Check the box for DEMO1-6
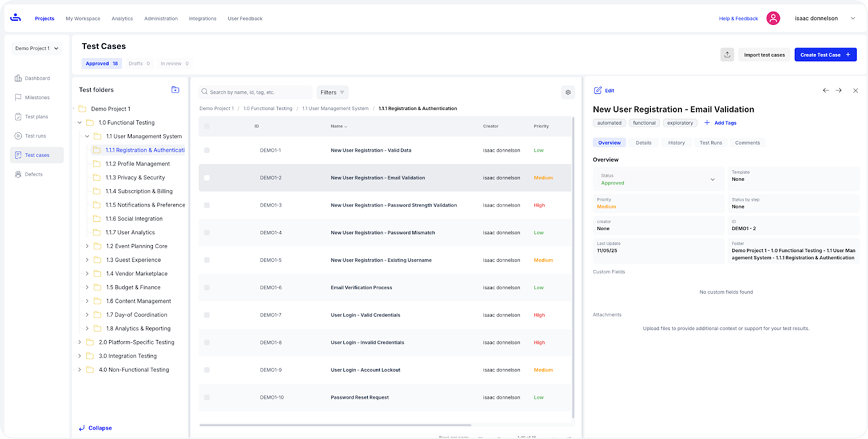868x439 pixels. coord(207,288)
